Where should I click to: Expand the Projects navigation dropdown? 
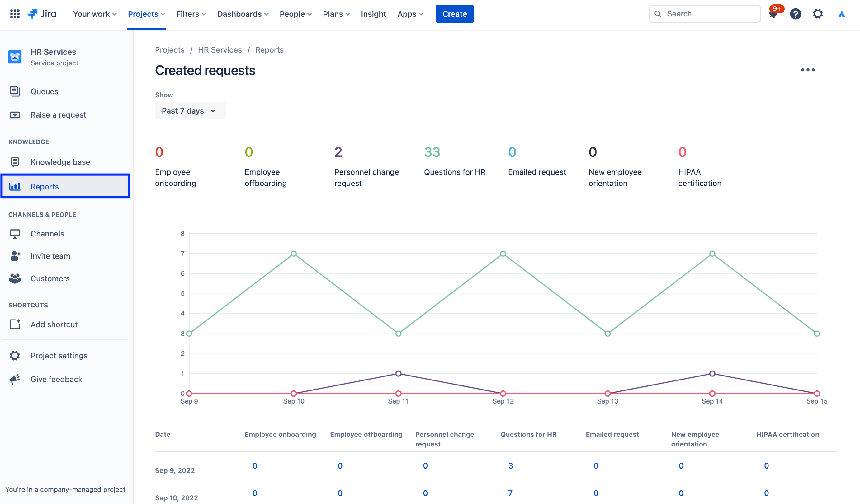click(146, 13)
